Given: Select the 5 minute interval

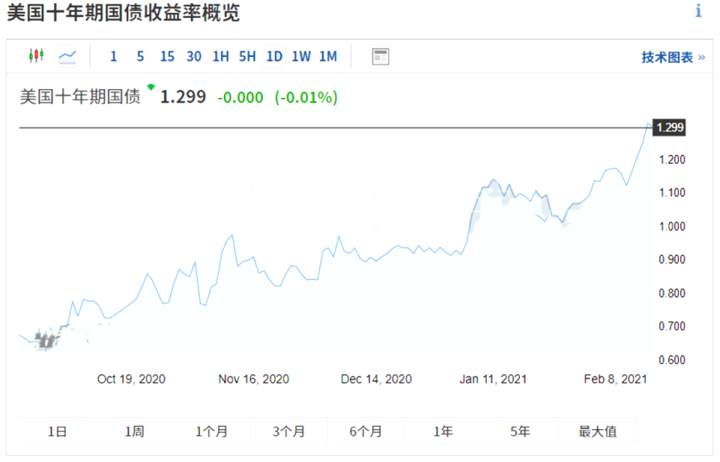Looking at the screenshot, I should tap(140, 56).
